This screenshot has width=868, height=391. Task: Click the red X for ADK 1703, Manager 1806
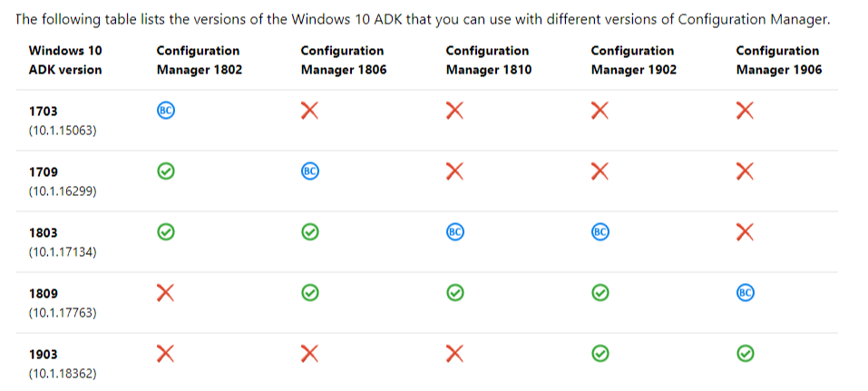310,110
